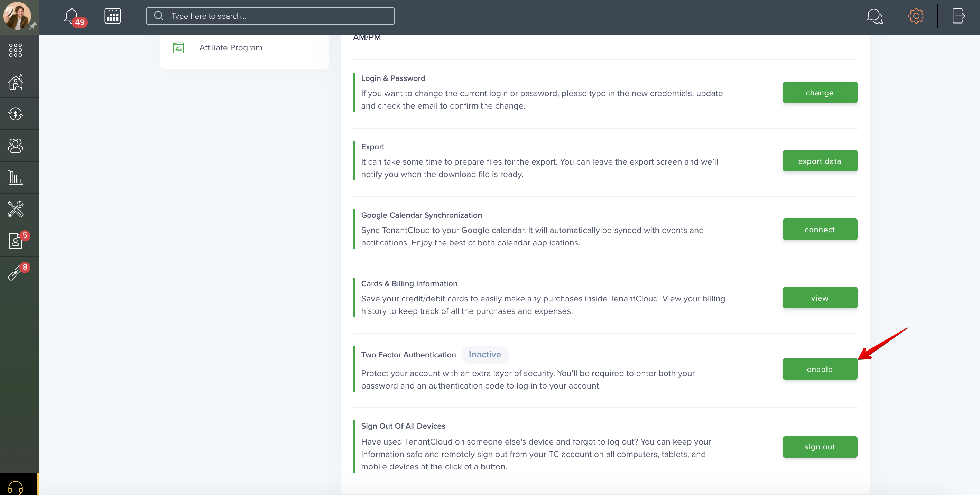Click the Export section heading
This screenshot has width=980, height=495.
[372, 147]
